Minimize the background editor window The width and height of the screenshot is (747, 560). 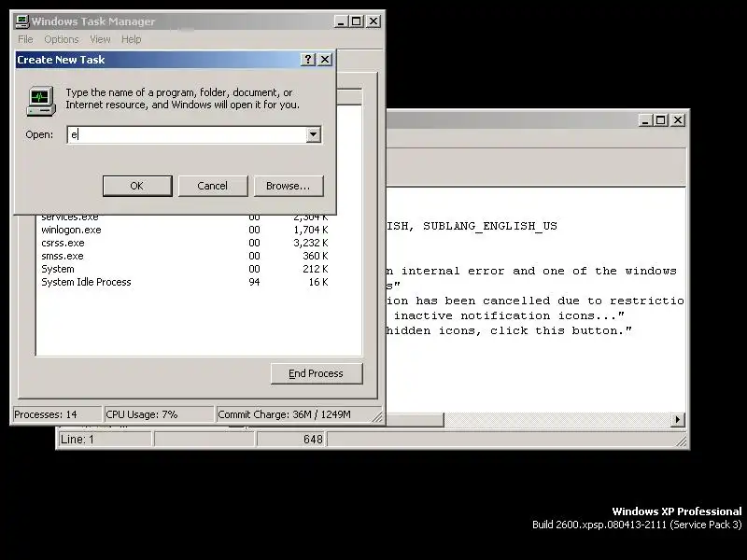click(x=645, y=120)
